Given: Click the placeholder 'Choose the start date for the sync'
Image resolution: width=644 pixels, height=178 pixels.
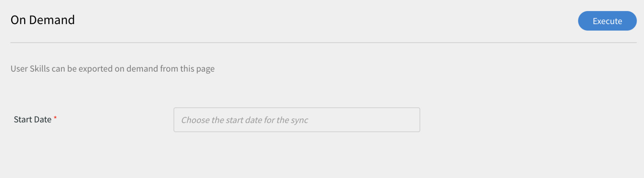Looking at the screenshot, I should (245, 120).
